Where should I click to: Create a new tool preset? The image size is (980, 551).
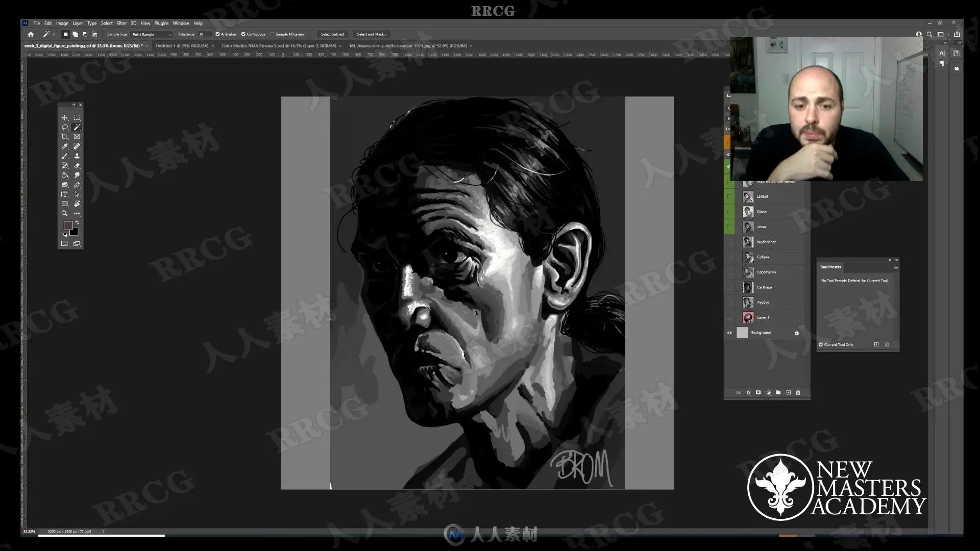point(876,345)
